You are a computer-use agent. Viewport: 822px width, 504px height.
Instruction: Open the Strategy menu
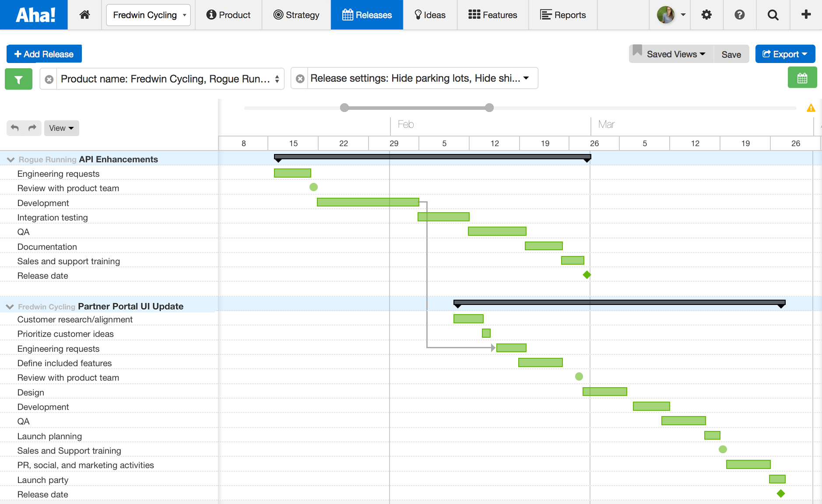[296, 15]
